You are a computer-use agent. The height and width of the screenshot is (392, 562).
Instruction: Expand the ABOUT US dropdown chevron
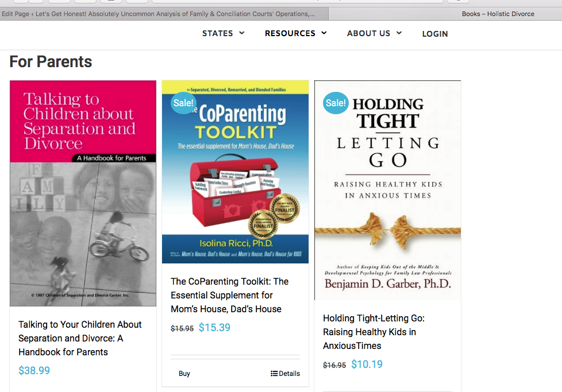click(x=399, y=33)
